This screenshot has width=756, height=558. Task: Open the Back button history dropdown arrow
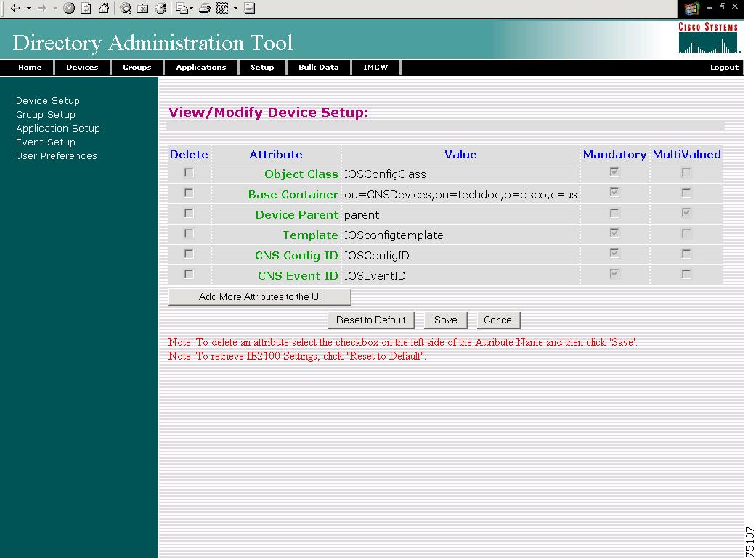[x=28, y=8]
